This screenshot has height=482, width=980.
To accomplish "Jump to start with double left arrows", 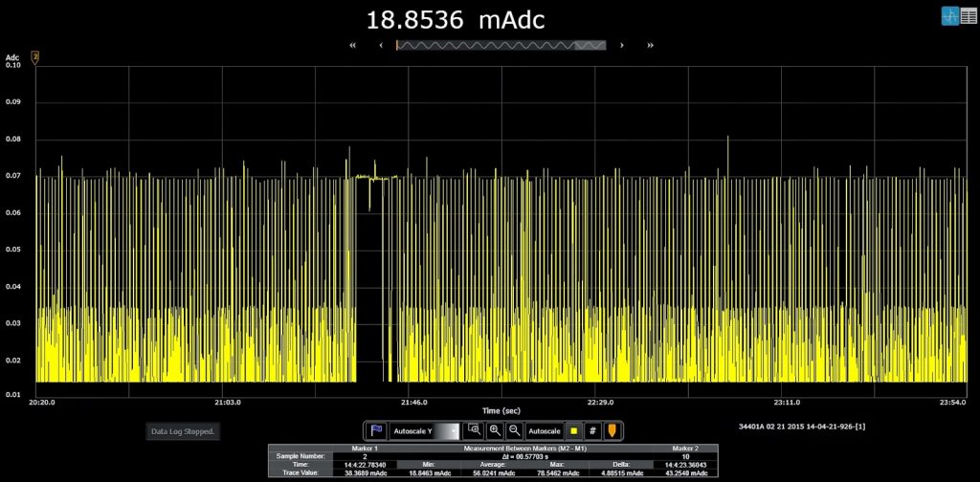I will click(x=353, y=45).
